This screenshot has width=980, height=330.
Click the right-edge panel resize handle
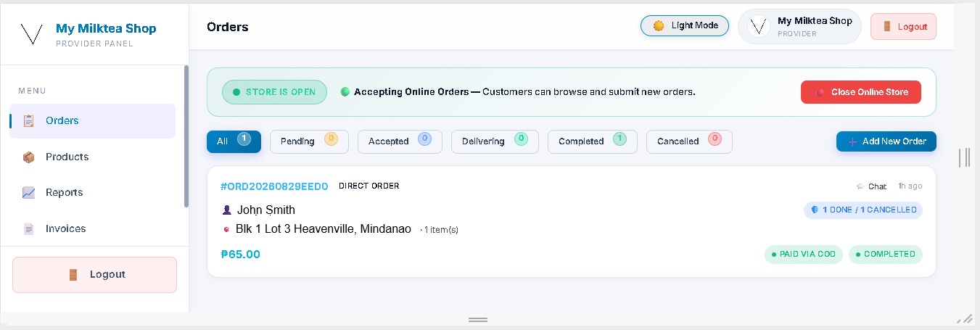965,157
